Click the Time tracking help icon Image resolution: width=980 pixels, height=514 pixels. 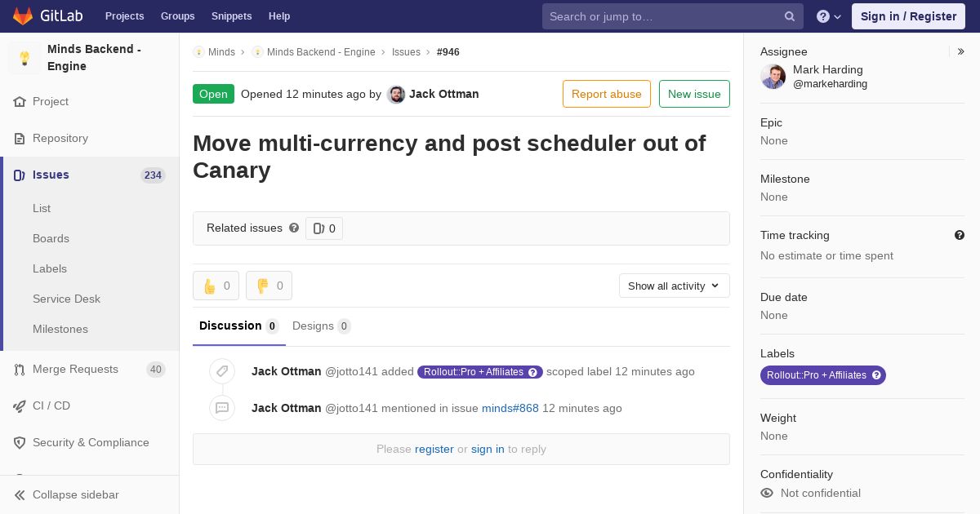pos(960,235)
